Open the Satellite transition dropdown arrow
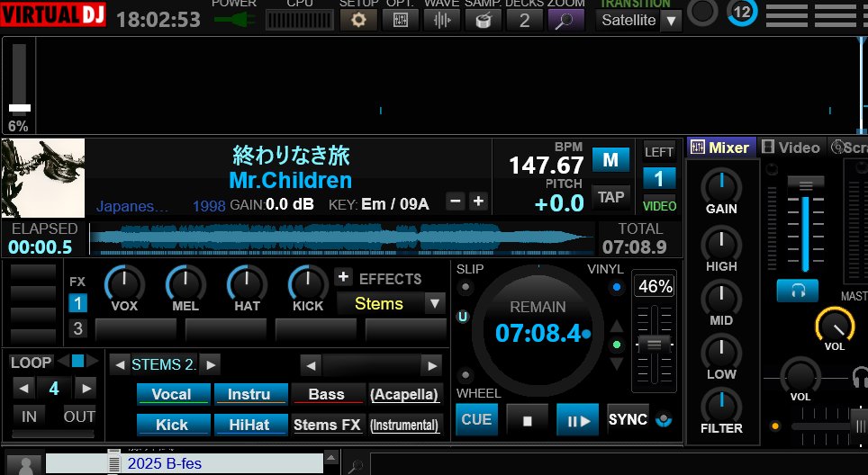The height and width of the screenshot is (475, 868). [671, 21]
